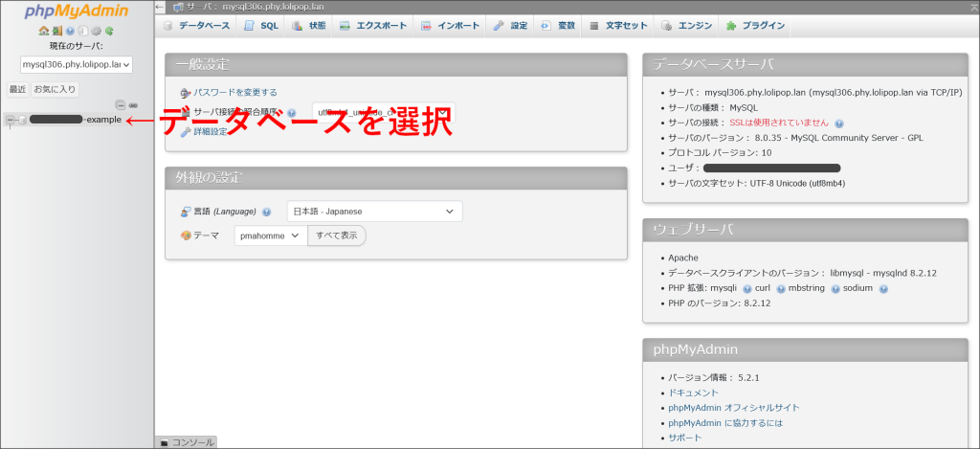Select the example database in tree
This screenshot has height=449, width=980.
pyautogui.click(x=75, y=120)
